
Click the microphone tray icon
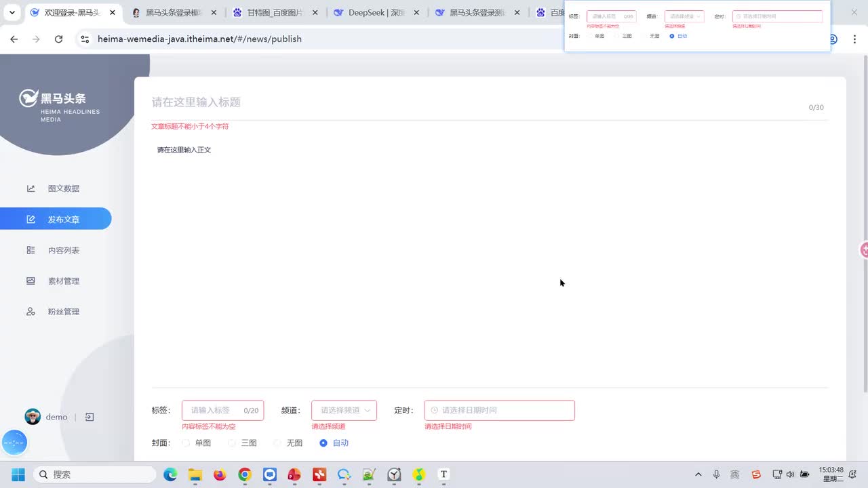[x=716, y=474]
